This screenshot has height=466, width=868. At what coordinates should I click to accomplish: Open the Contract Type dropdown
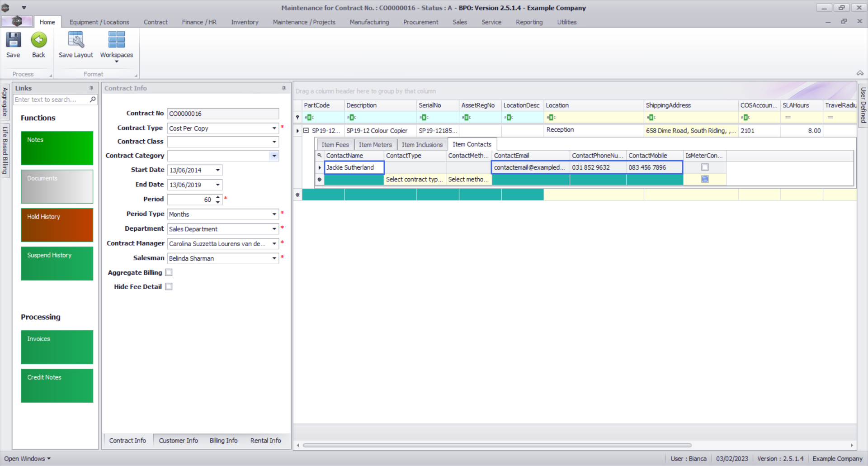pos(274,128)
